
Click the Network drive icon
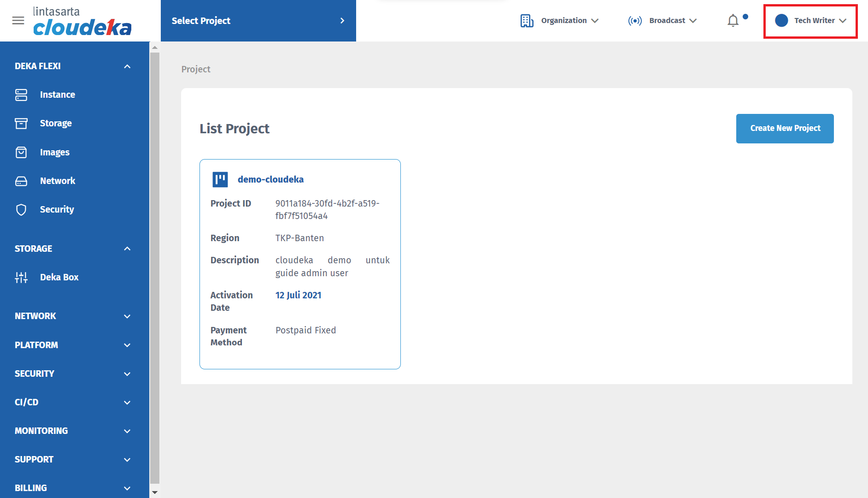click(21, 181)
